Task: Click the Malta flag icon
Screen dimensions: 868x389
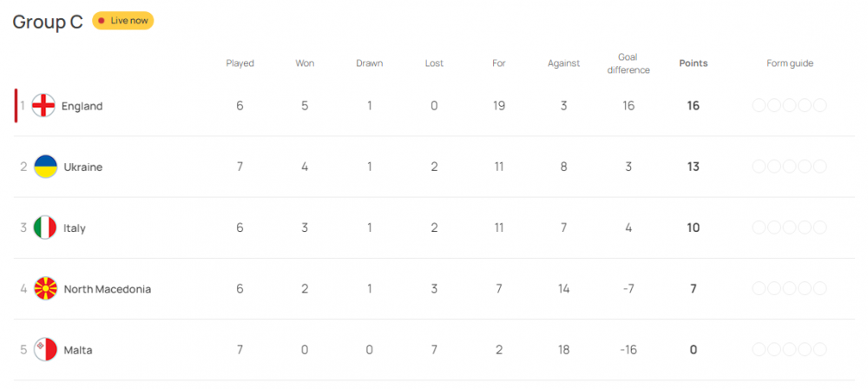Action: [x=46, y=350]
